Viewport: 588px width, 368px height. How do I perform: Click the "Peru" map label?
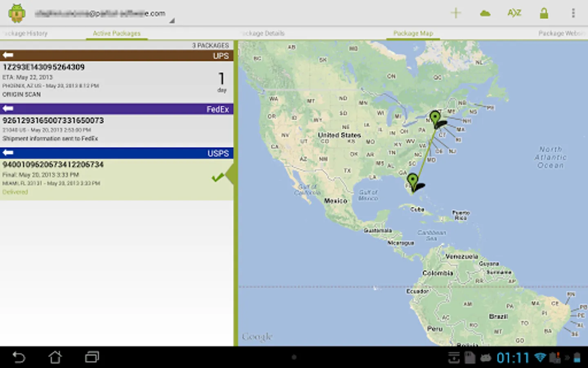435,329
